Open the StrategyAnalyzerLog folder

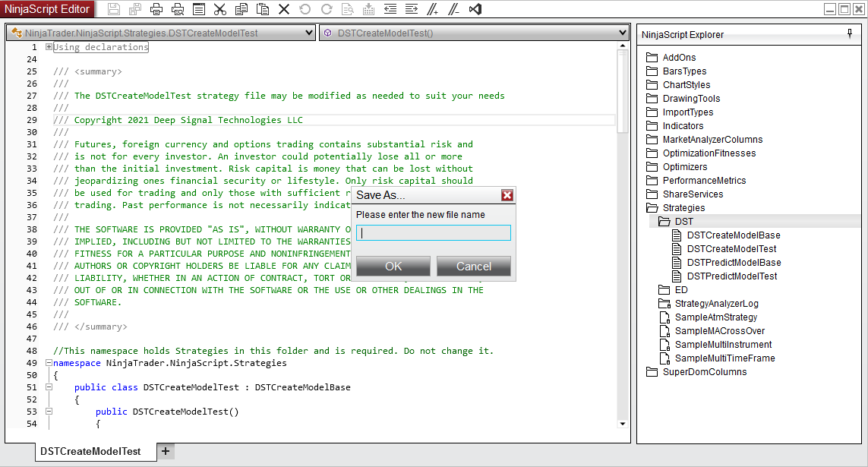point(709,303)
